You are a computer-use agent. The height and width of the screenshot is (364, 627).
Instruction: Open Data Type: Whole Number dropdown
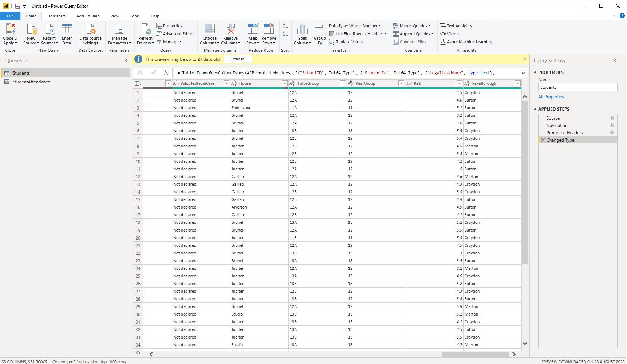pyautogui.click(x=355, y=26)
